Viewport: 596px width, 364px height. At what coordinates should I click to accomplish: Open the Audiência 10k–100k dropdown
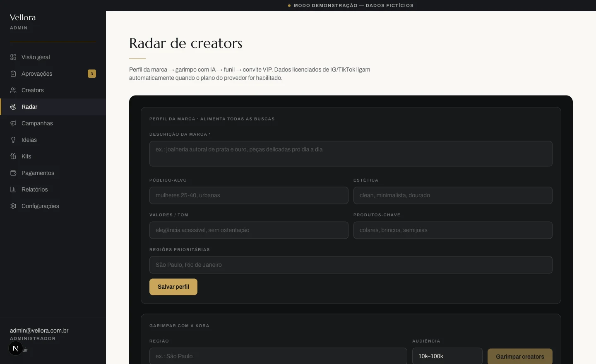pyautogui.click(x=447, y=356)
